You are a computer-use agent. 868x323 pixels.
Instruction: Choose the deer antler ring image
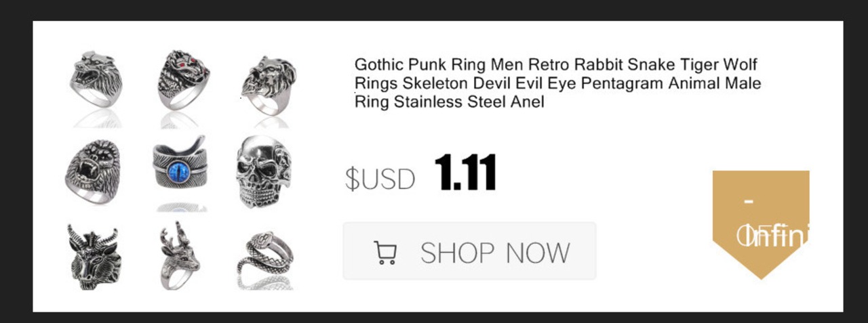(179, 256)
